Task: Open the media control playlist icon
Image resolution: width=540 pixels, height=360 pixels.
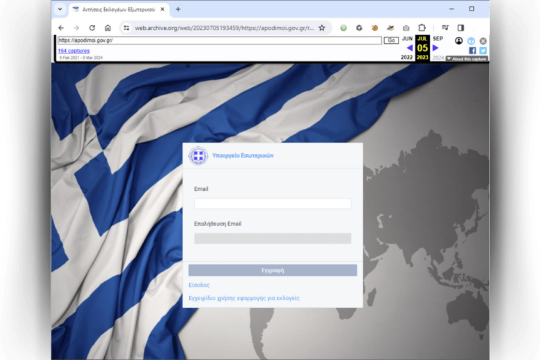Action: click(x=445, y=28)
